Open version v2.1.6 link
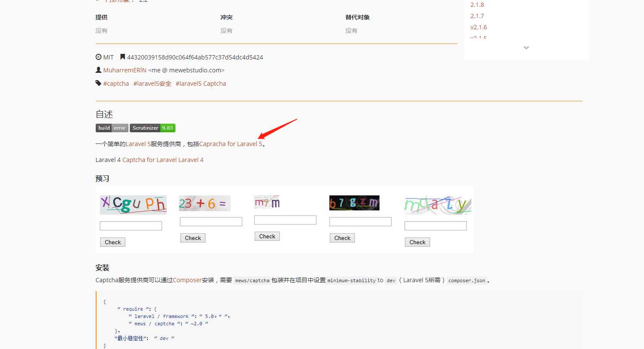The width and height of the screenshot is (644, 349). pos(478,27)
